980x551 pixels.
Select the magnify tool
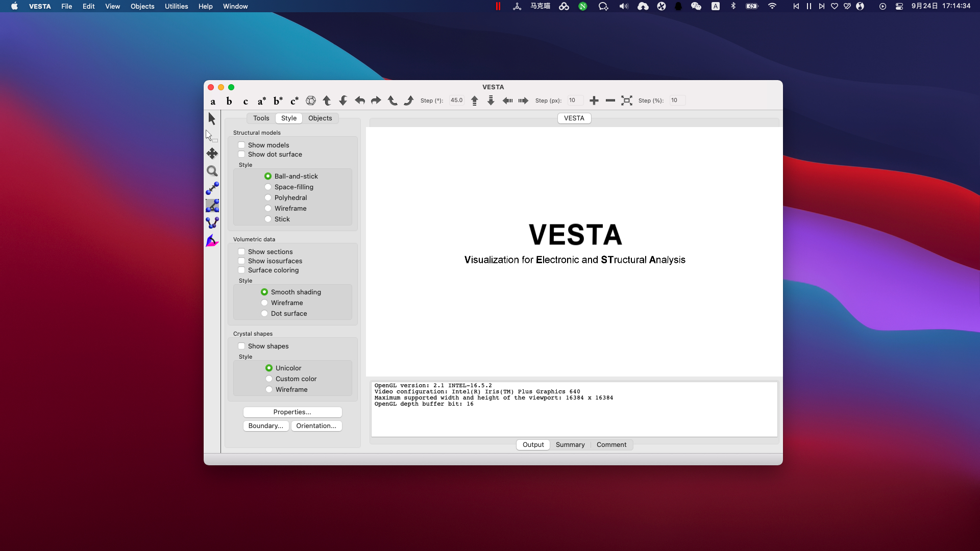click(212, 171)
